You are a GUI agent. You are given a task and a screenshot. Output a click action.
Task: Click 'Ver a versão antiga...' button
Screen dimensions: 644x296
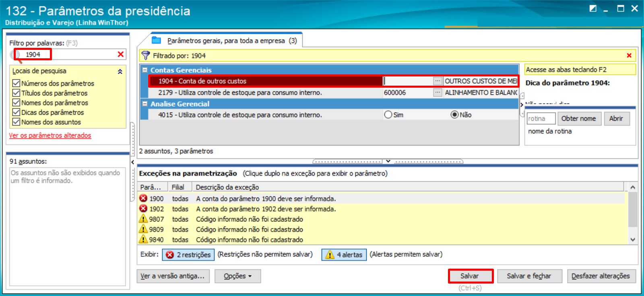[173, 276]
